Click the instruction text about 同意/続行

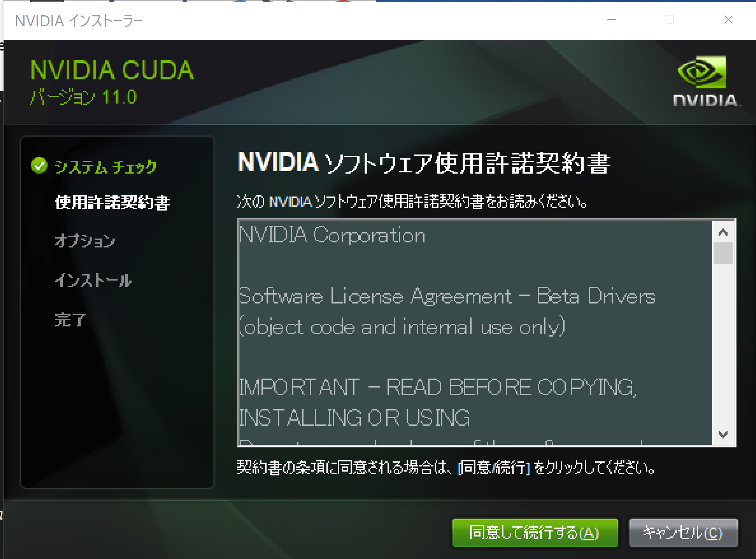(446, 467)
